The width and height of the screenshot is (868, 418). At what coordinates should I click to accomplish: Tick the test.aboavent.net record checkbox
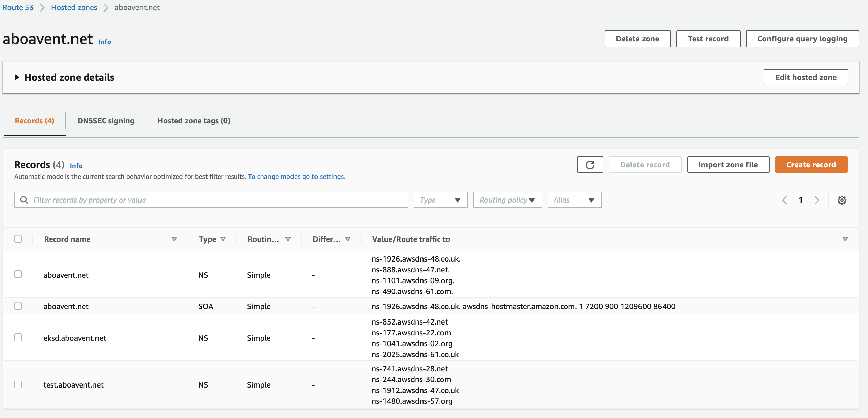[x=18, y=384]
